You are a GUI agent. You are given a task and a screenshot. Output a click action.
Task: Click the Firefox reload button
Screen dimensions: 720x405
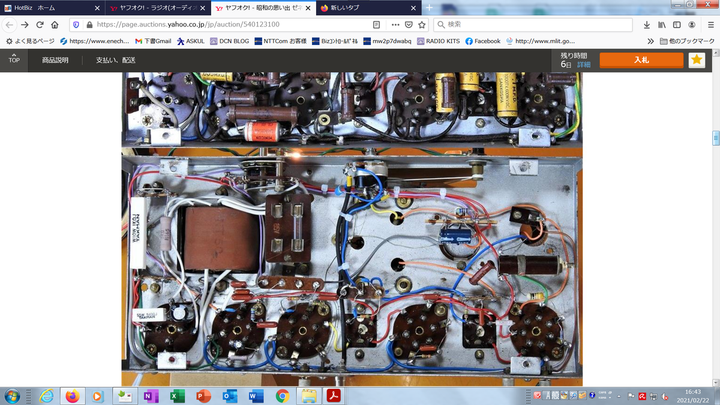40,24
